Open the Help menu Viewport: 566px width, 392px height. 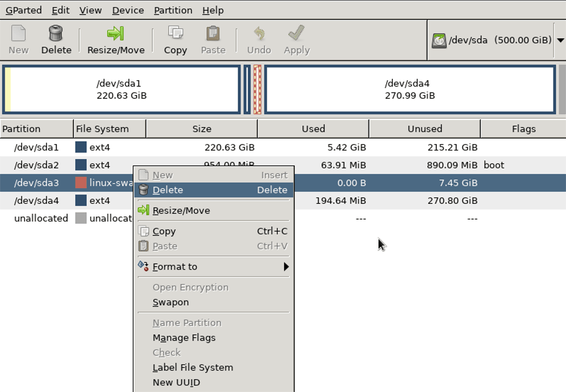213,10
